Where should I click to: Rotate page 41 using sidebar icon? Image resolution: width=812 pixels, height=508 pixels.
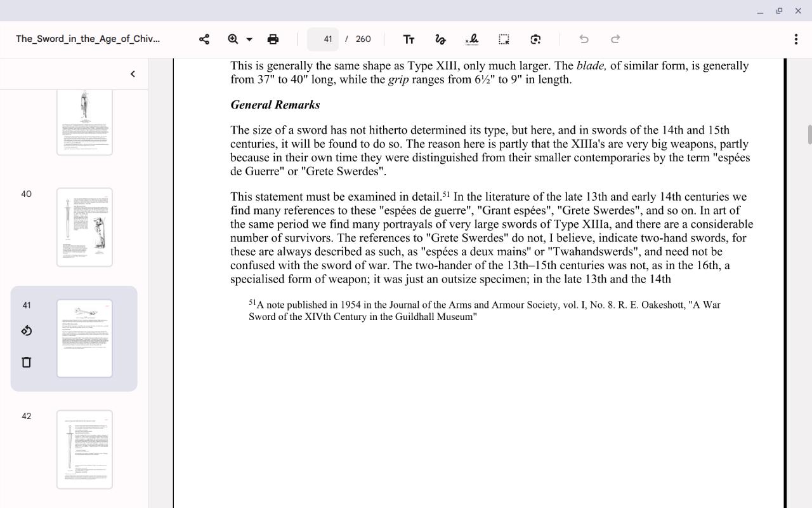(x=27, y=331)
